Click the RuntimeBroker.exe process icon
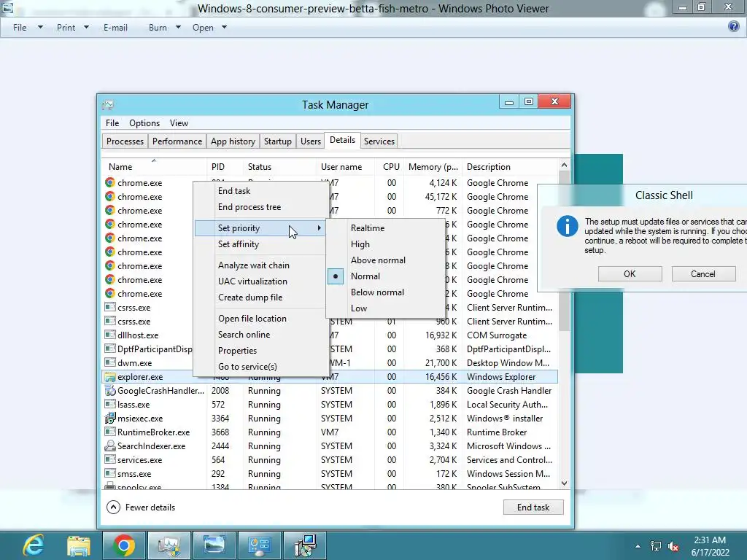Screen dimensions: 747x560 tap(110, 432)
